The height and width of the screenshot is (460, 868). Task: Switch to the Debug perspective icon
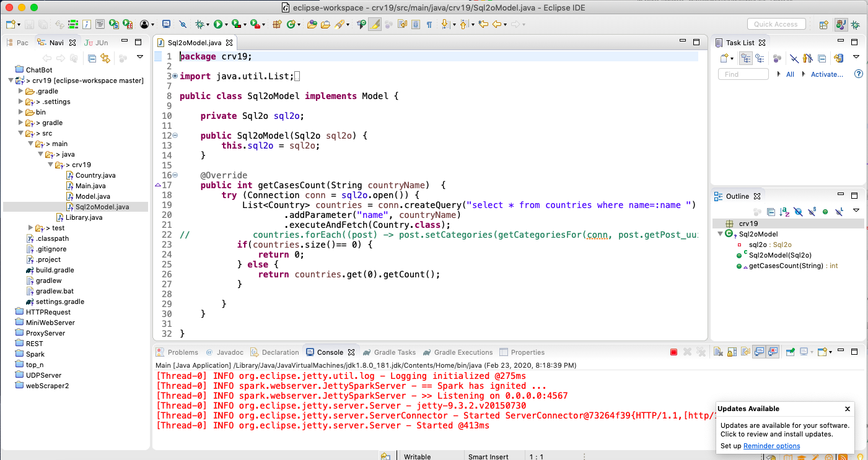point(855,24)
